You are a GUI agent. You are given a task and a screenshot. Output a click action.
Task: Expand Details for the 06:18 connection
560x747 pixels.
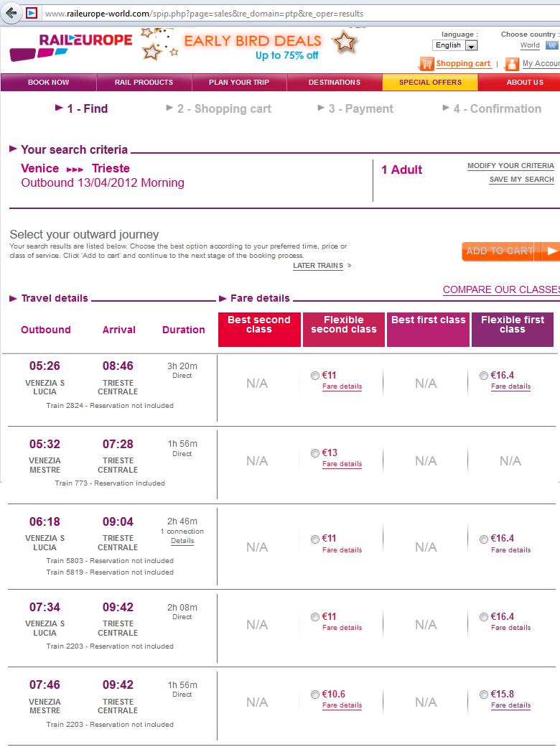click(182, 541)
